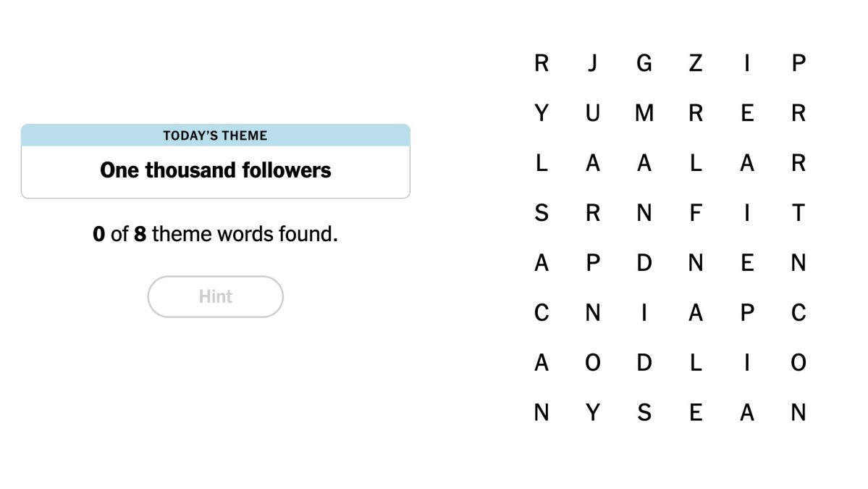Tap the S between Y and E
Screen dimensions: 868x489
pyautogui.click(x=644, y=412)
